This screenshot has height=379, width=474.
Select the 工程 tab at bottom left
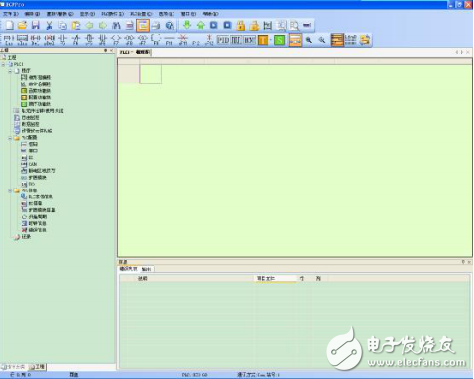[38, 367]
